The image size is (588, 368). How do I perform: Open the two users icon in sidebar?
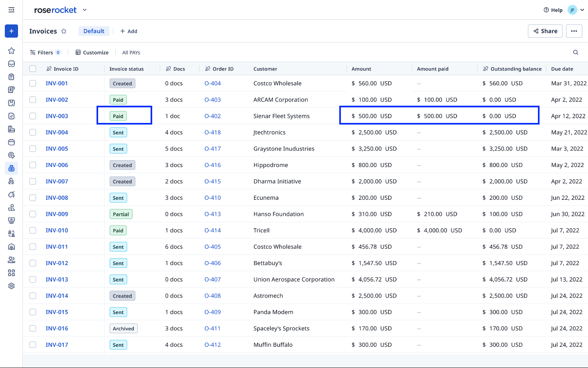click(x=11, y=260)
